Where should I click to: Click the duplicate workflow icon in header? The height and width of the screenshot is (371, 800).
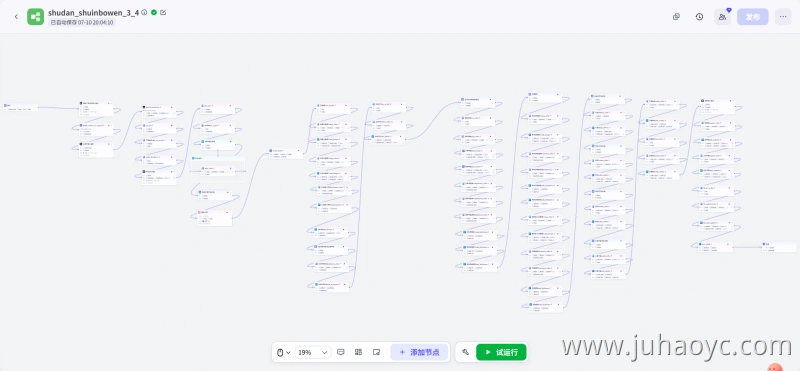[x=677, y=17]
